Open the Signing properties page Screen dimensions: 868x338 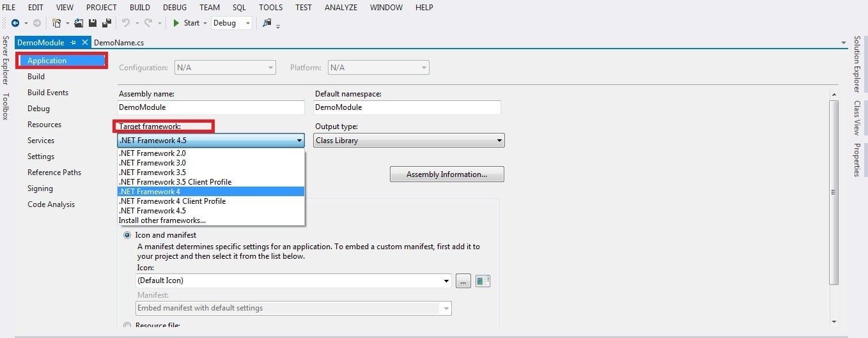(40, 188)
